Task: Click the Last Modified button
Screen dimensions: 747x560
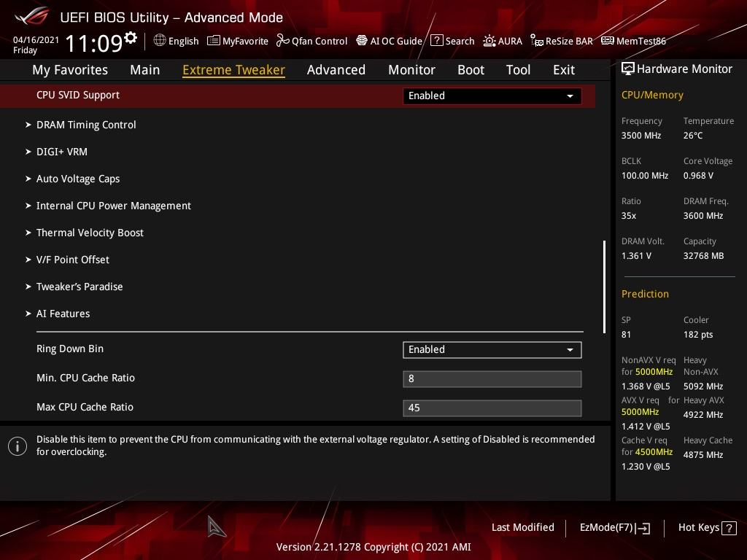Action: coord(522,528)
